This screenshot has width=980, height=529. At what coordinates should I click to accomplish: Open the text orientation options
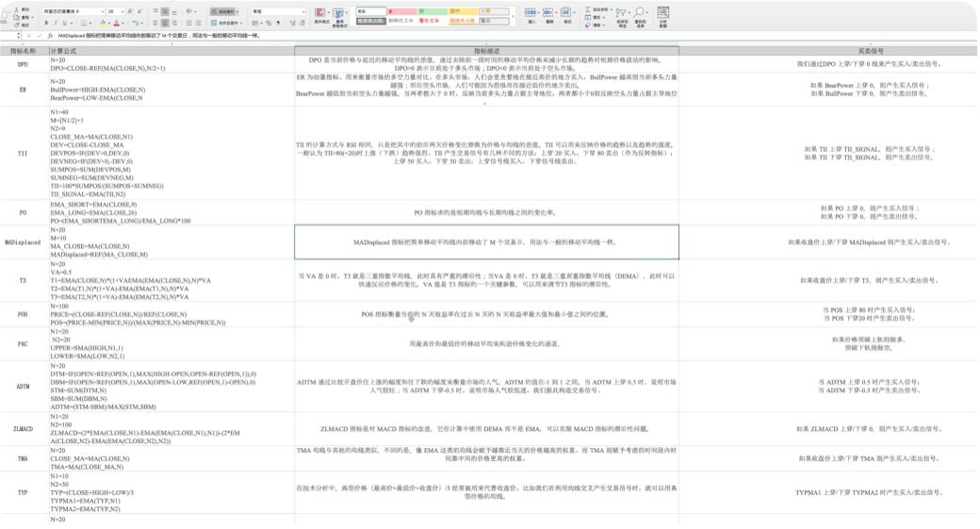pos(190,11)
